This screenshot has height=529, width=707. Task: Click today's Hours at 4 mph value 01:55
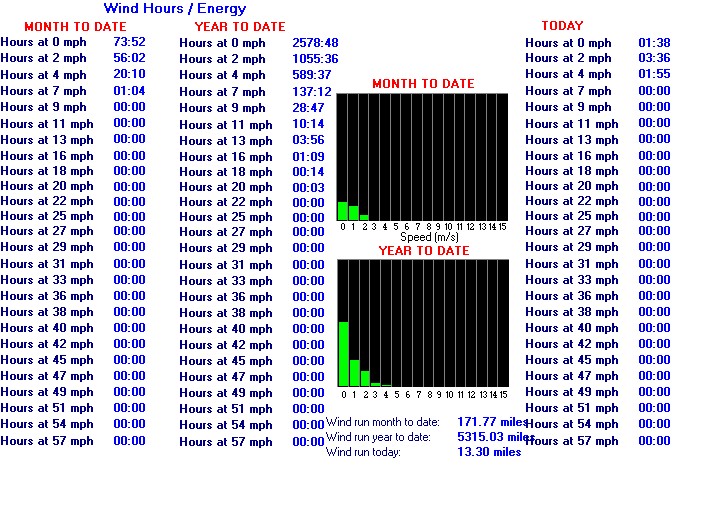tap(654, 74)
